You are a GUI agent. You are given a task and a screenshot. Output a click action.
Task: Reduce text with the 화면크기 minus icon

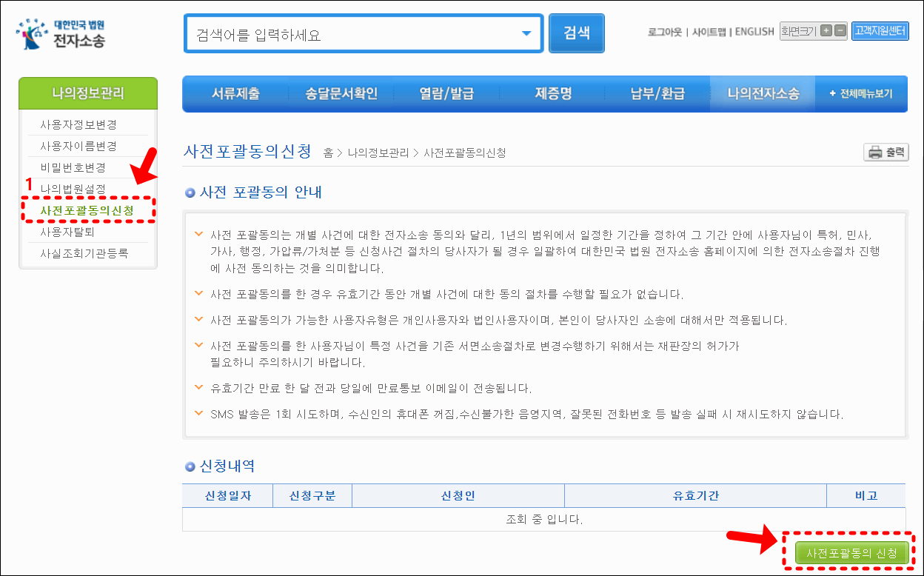point(841,31)
